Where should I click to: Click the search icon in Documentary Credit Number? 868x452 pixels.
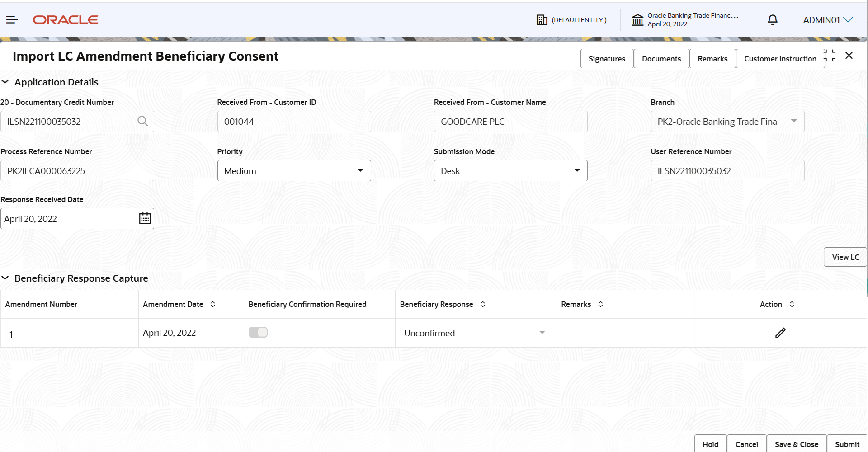142,121
